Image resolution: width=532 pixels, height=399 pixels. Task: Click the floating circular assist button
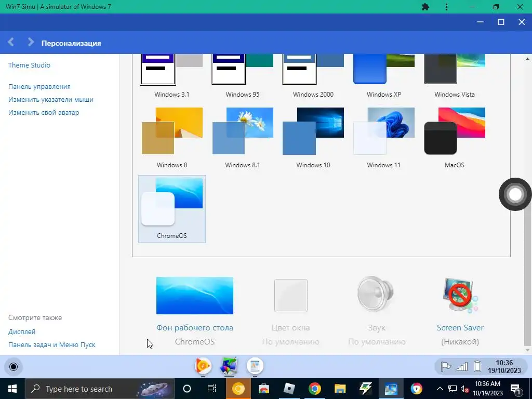(x=515, y=194)
